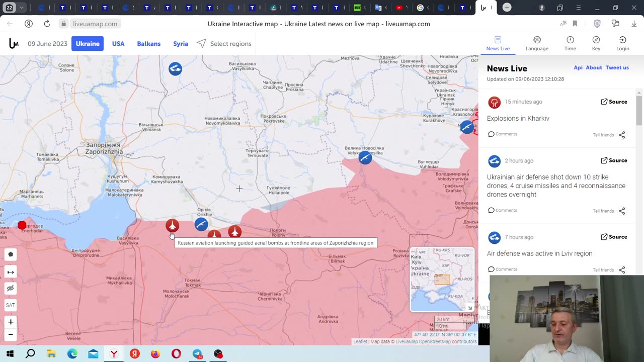Click the Login icon

tap(622, 40)
